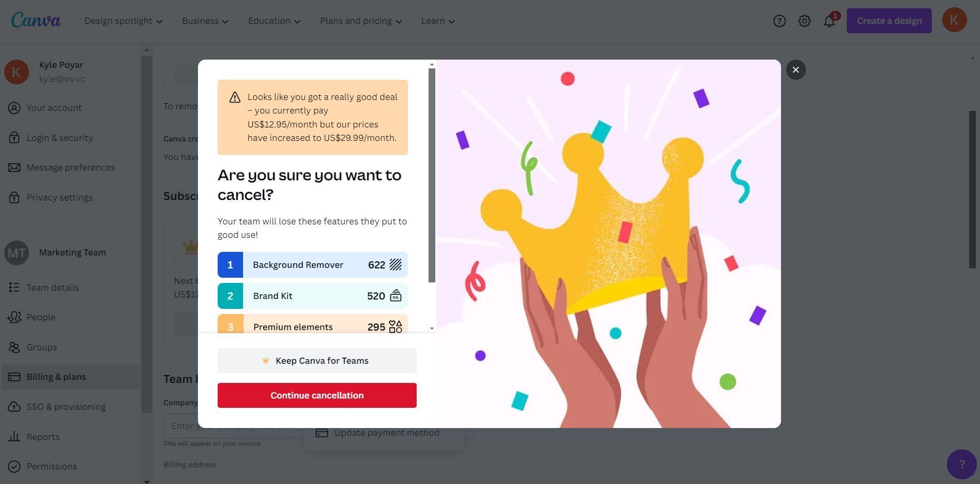Viewport: 980px width, 484px height.
Task: Click the Canva logo
Action: [36, 20]
